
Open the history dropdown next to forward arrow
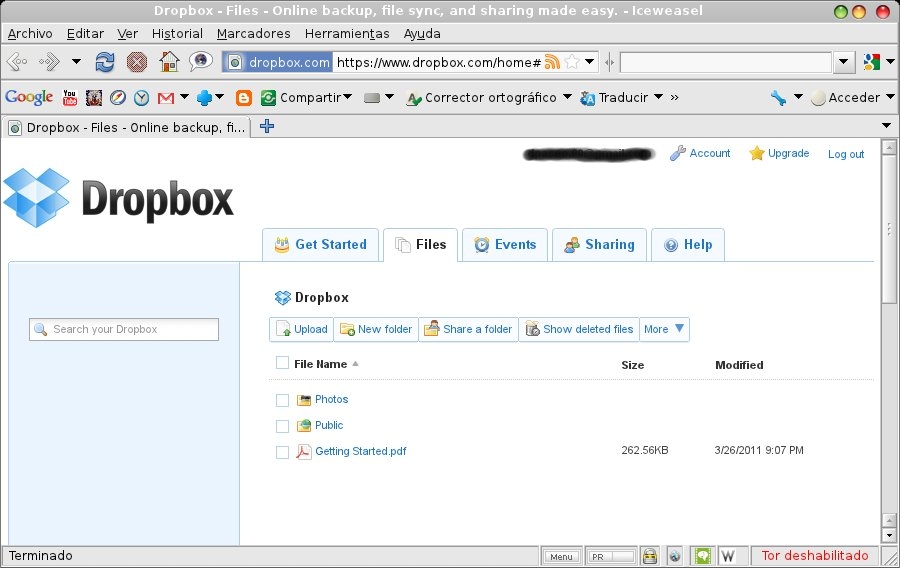coord(76,61)
